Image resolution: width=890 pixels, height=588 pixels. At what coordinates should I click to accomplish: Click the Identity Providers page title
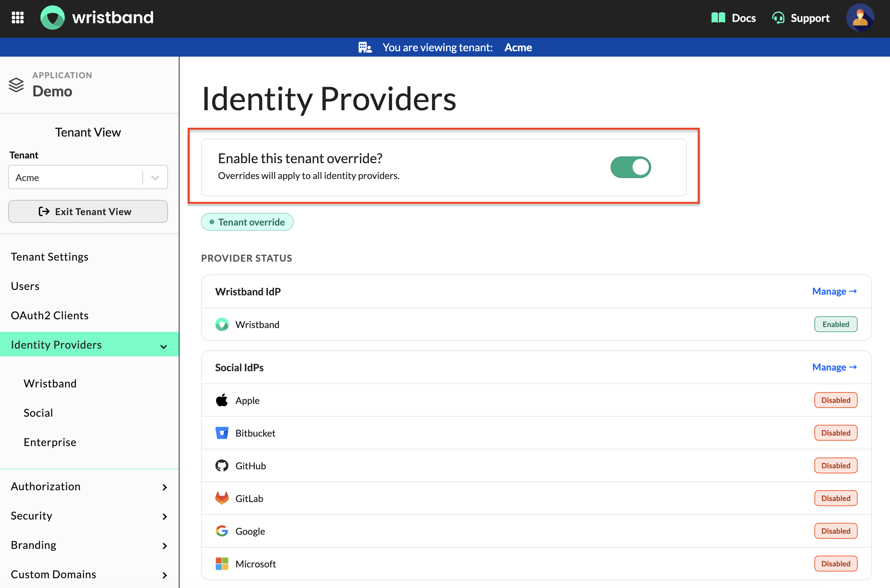(x=329, y=99)
